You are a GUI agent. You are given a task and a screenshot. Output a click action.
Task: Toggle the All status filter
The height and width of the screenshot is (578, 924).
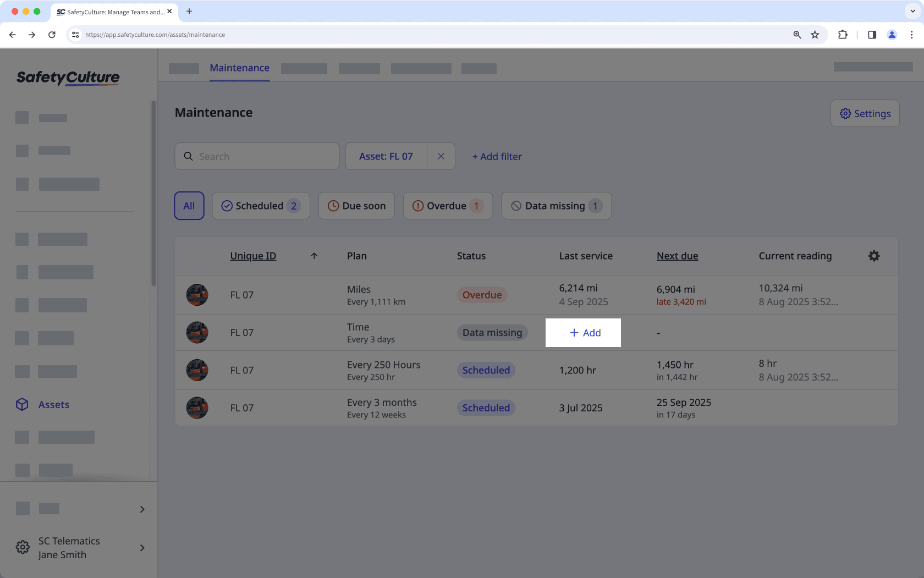click(x=189, y=205)
